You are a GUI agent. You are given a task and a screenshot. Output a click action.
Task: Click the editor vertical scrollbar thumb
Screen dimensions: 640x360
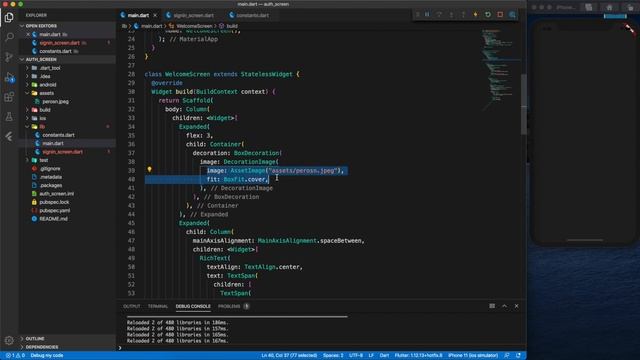point(524,104)
